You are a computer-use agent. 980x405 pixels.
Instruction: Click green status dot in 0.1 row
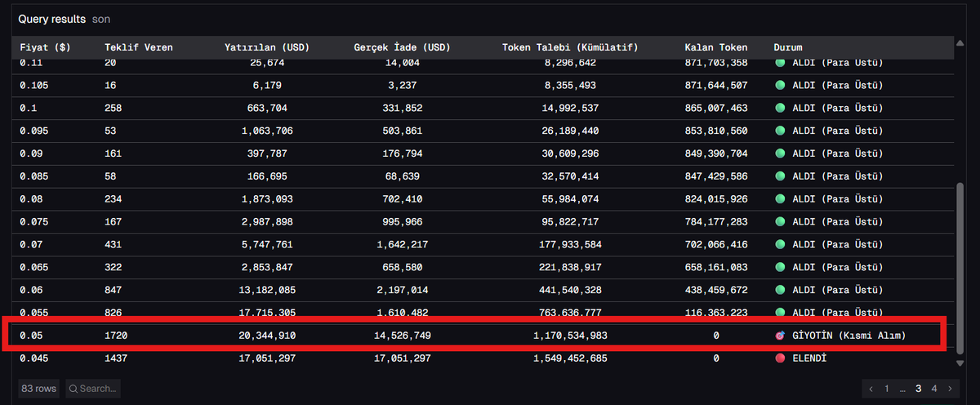point(780,108)
